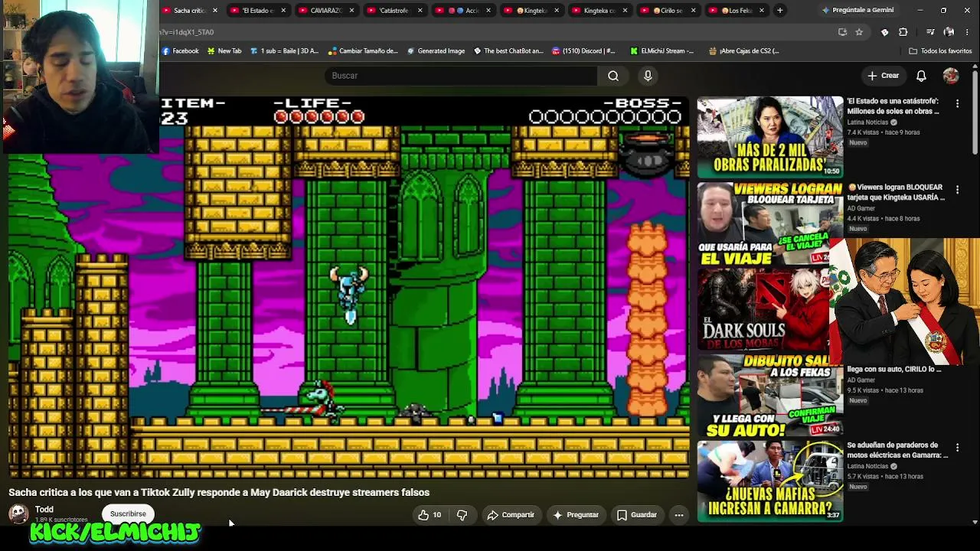Dislike the video with thumbs down

pyautogui.click(x=462, y=515)
